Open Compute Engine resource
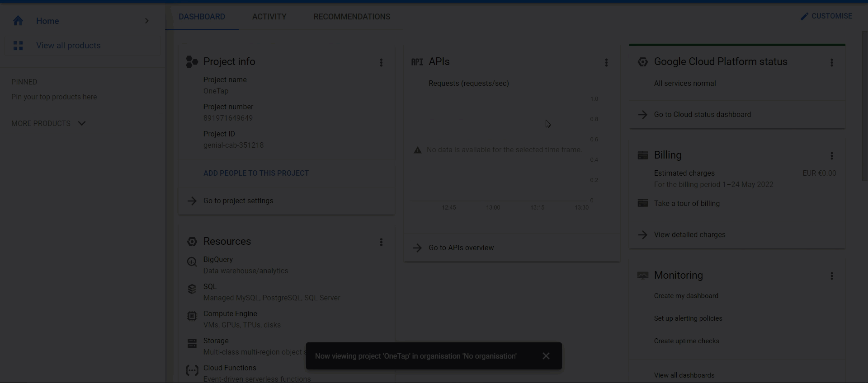 point(230,314)
